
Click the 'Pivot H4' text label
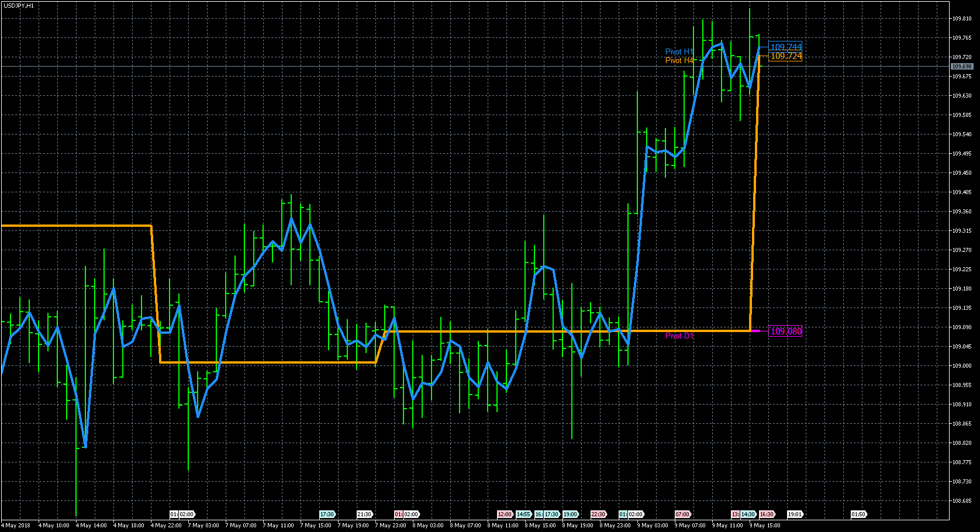pyautogui.click(x=679, y=60)
